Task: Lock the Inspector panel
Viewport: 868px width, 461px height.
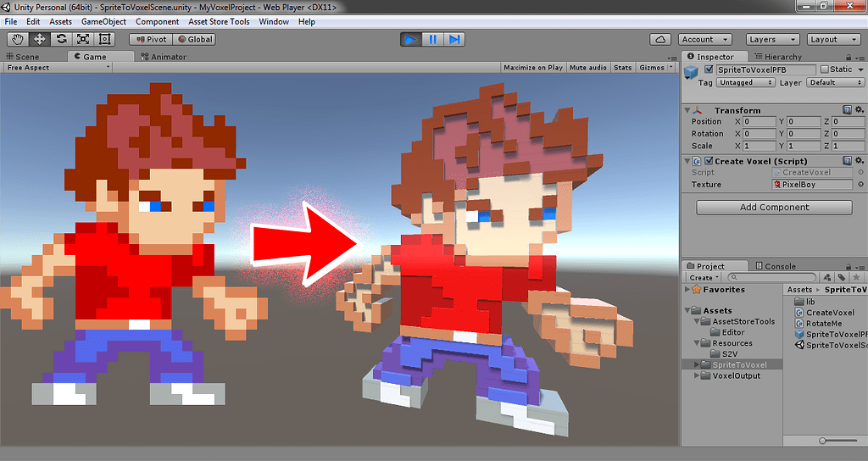Action: click(849, 57)
